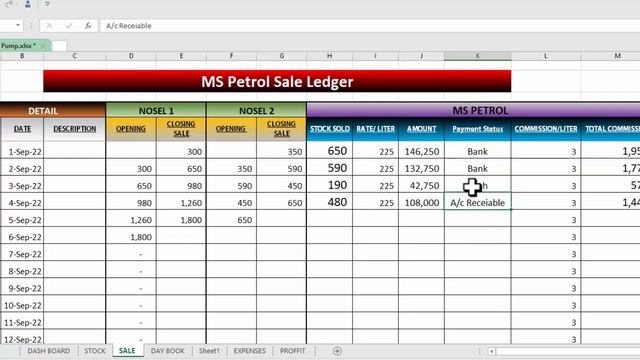This screenshot has height=360, width=640.
Task: Select stock sold cell 480
Action: point(330,202)
